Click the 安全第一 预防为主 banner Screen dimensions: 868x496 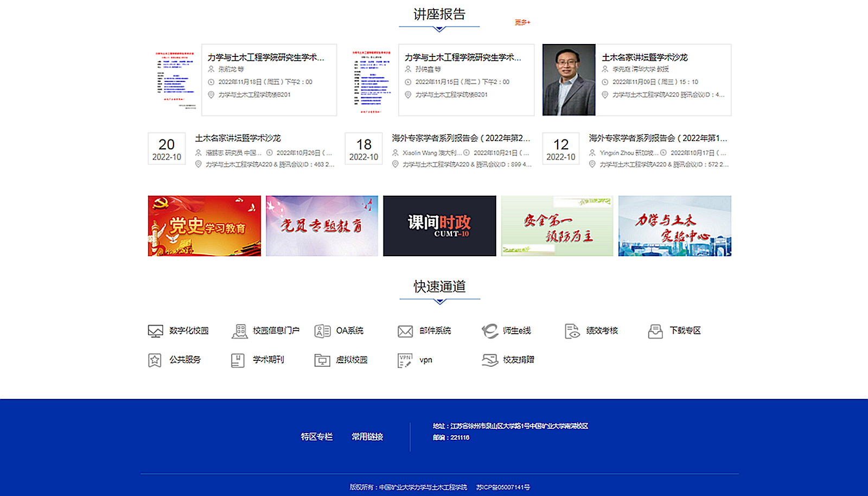coord(557,226)
